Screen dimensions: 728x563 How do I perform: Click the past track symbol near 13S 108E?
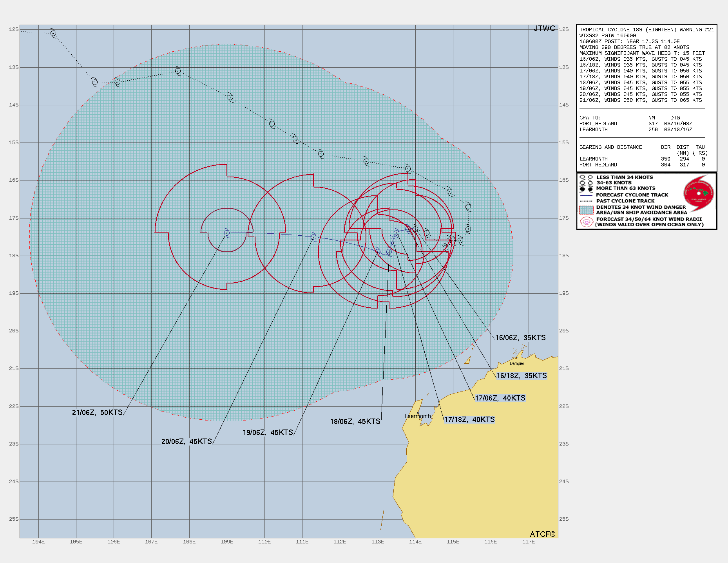click(x=178, y=71)
